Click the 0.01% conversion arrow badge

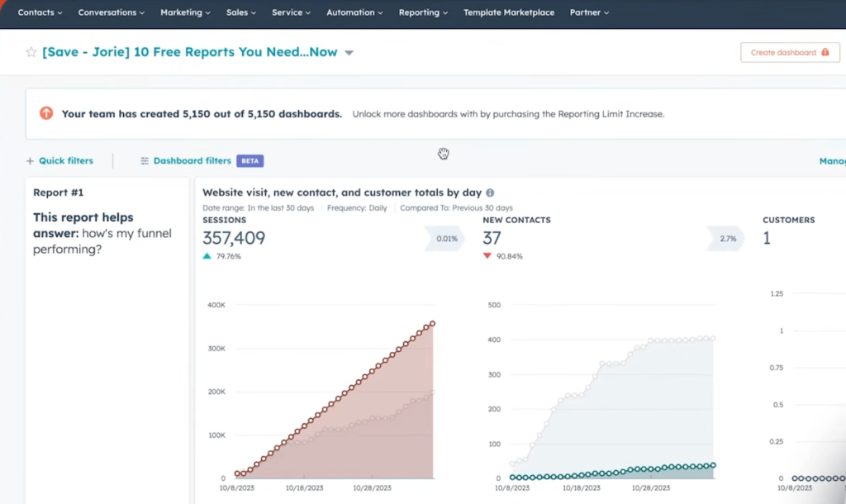tap(445, 239)
